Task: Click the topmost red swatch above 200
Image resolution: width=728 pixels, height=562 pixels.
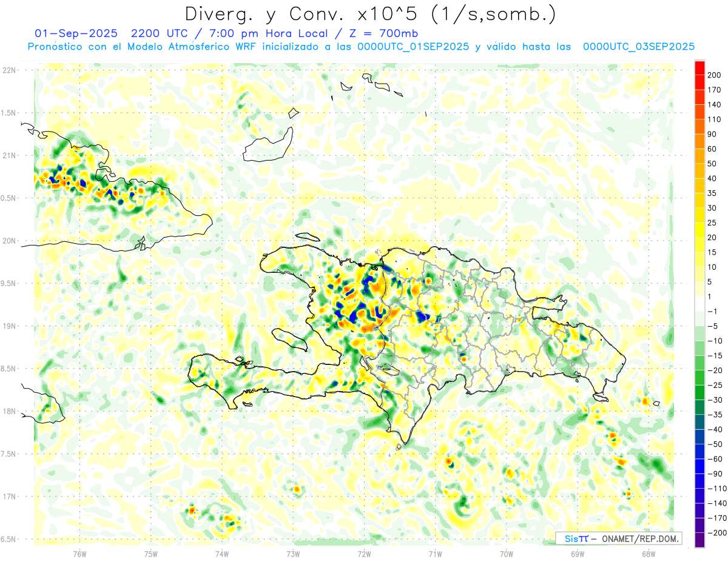Action: tap(699, 68)
